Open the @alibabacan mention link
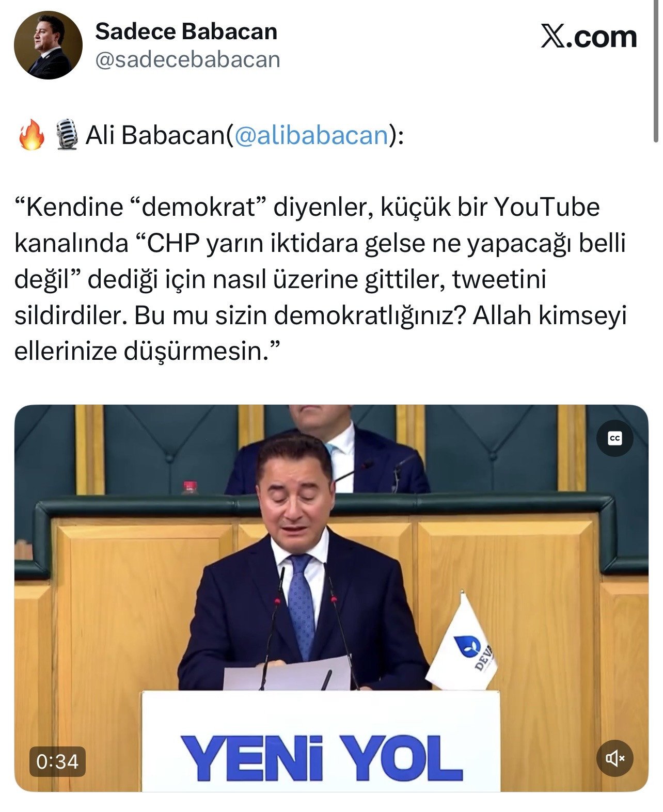 pos(311,135)
